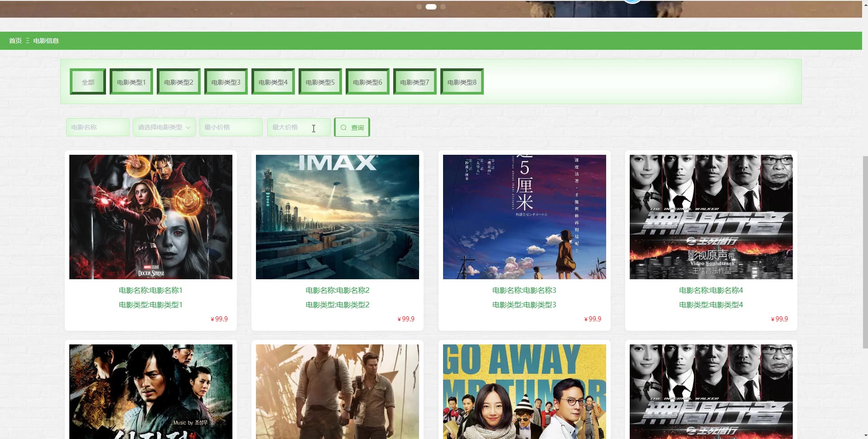Click the label 电影类型:电影类型4
The height and width of the screenshot is (439, 868).
[x=711, y=305]
